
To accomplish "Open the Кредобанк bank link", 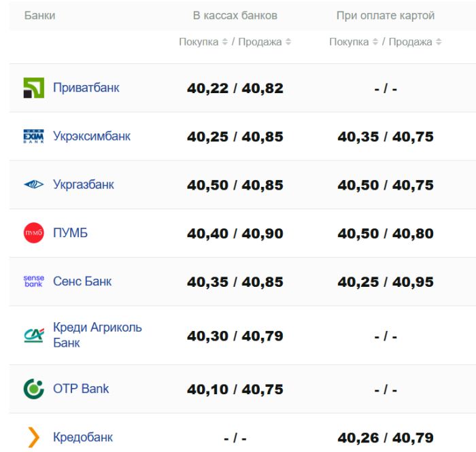I will click(83, 437).
